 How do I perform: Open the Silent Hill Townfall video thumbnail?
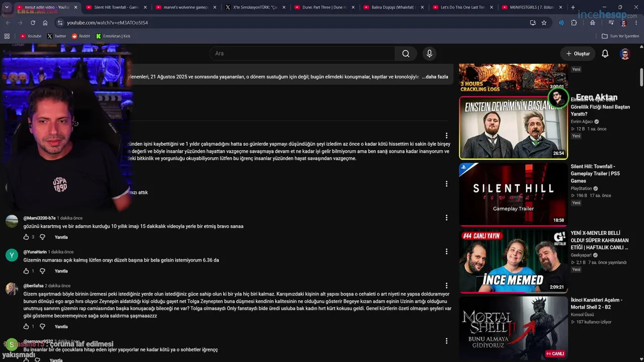tap(513, 195)
